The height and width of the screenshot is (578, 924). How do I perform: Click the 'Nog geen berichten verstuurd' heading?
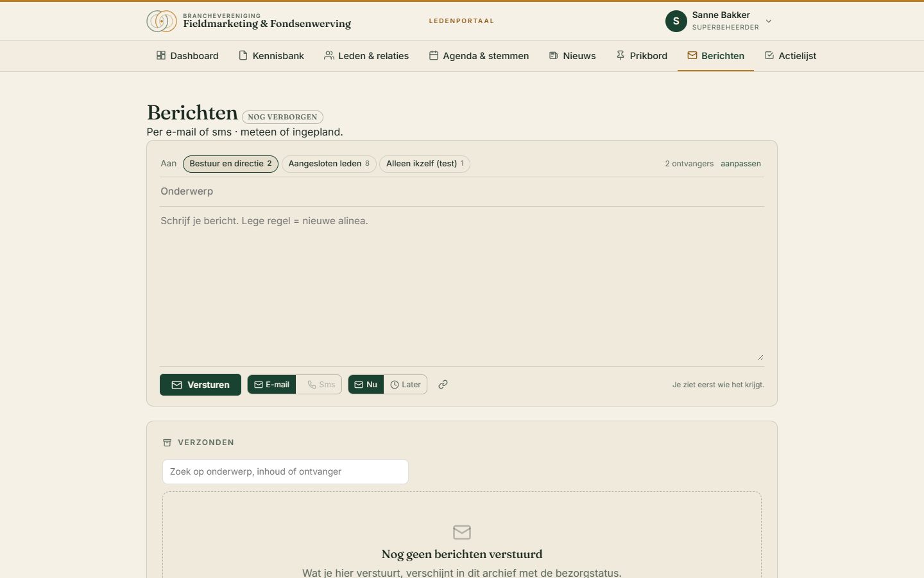462,554
